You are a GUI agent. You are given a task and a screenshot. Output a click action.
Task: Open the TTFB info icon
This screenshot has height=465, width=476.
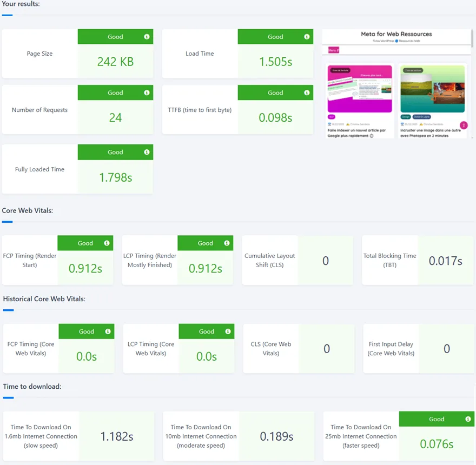click(307, 92)
